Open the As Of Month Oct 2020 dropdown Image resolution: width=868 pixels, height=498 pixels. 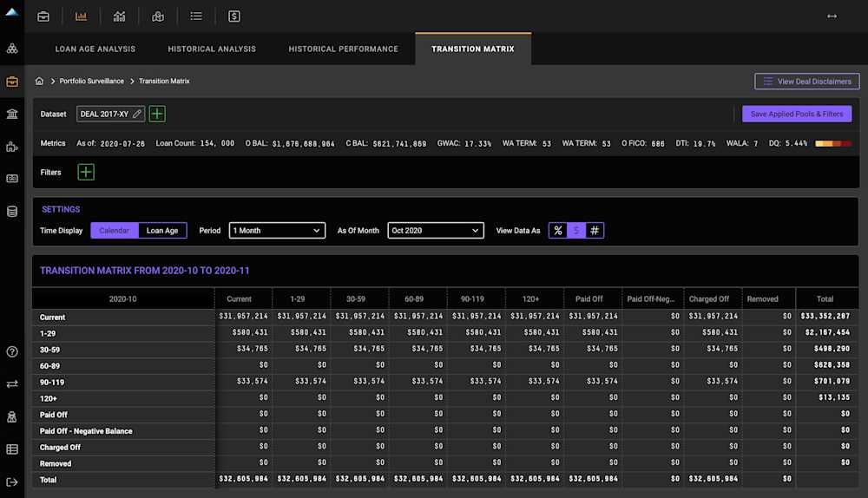pyautogui.click(x=436, y=231)
